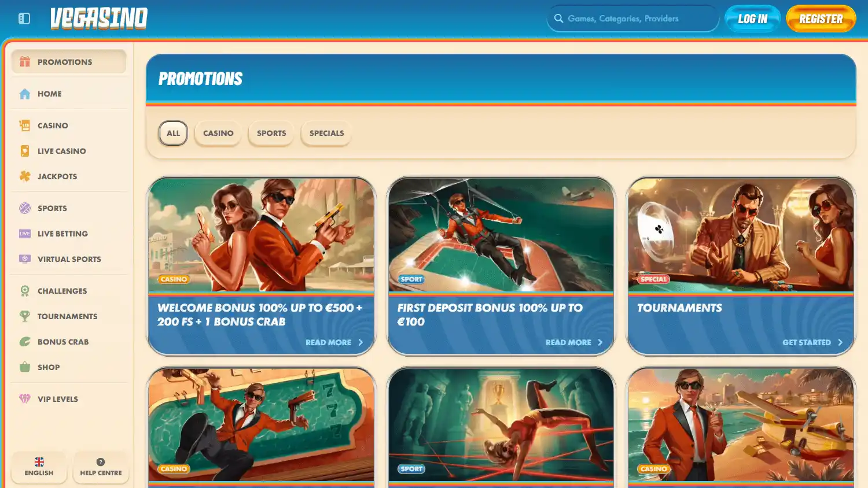Filter promotions by Sports
This screenshot has height=488, width=868.
click(x=271, y=133)
